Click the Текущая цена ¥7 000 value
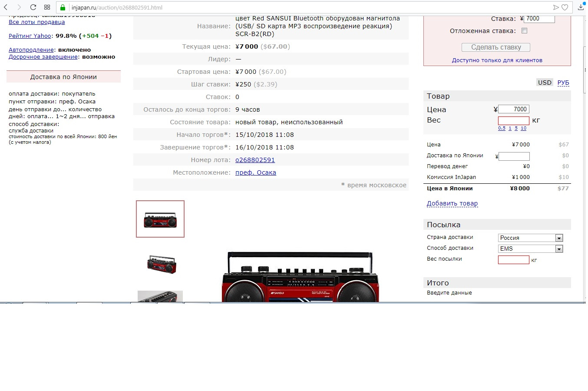Screen dimensions: 588x391 247,46
